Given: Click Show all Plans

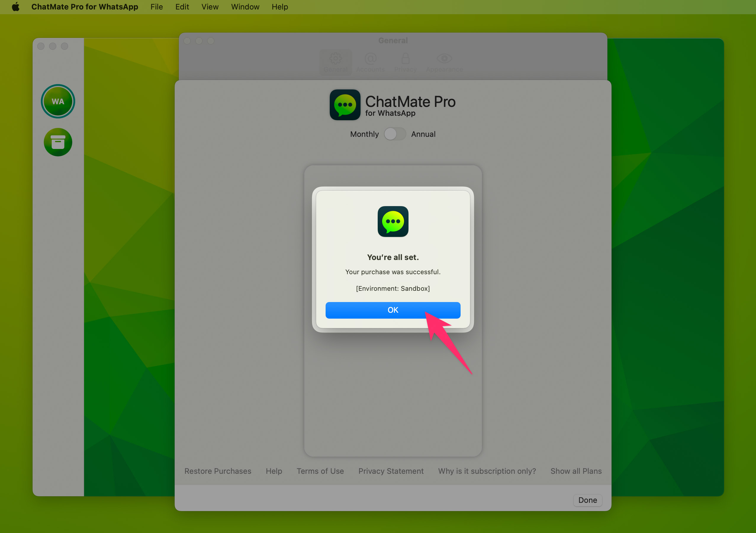Looking at the screenshot, I should (x=576, y=471).
